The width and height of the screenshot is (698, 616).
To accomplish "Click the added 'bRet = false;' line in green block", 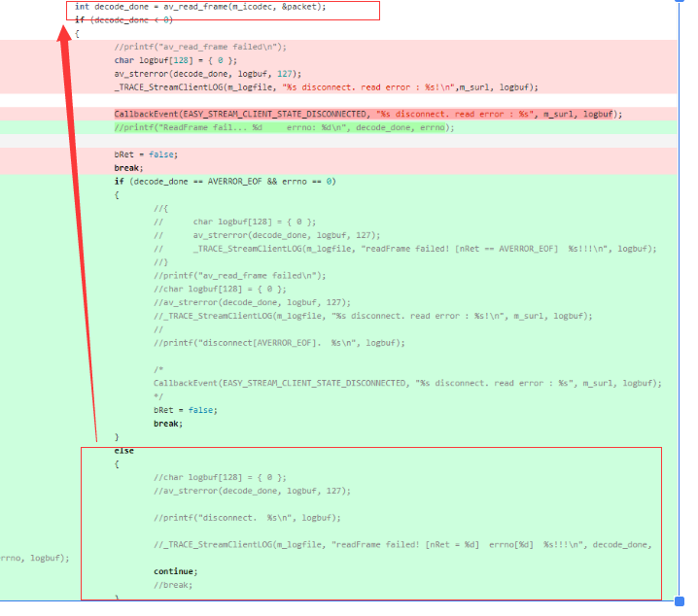I will (185, 410).
